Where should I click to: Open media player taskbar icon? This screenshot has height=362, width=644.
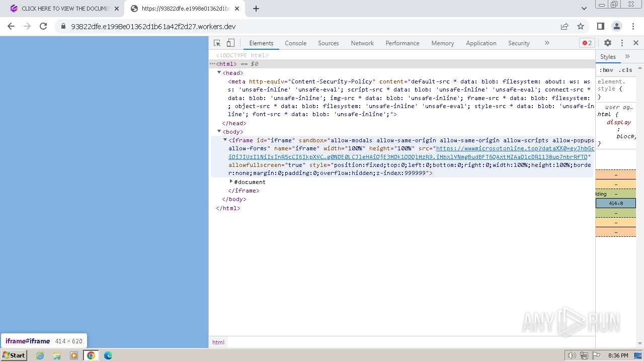pyautogui.click(x=74, y=355)
